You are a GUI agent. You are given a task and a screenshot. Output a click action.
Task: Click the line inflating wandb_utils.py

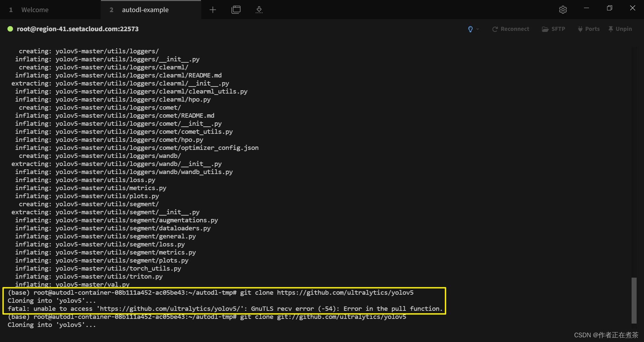tap(124, 172)
